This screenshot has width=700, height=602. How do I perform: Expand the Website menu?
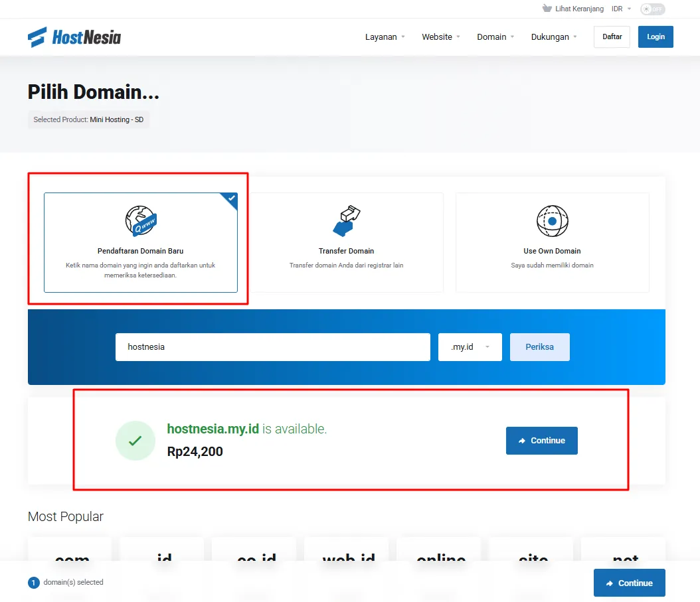pos(440,37)
